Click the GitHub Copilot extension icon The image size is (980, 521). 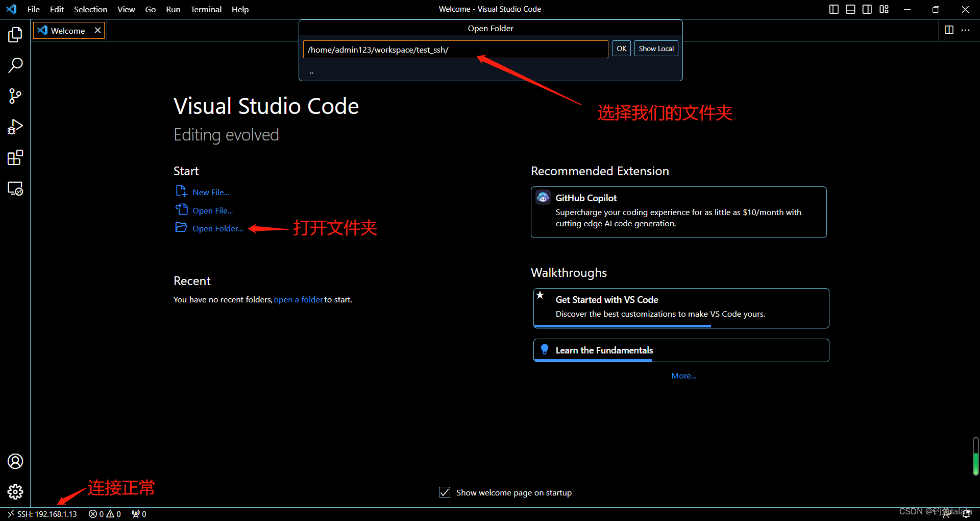point(543,197)
